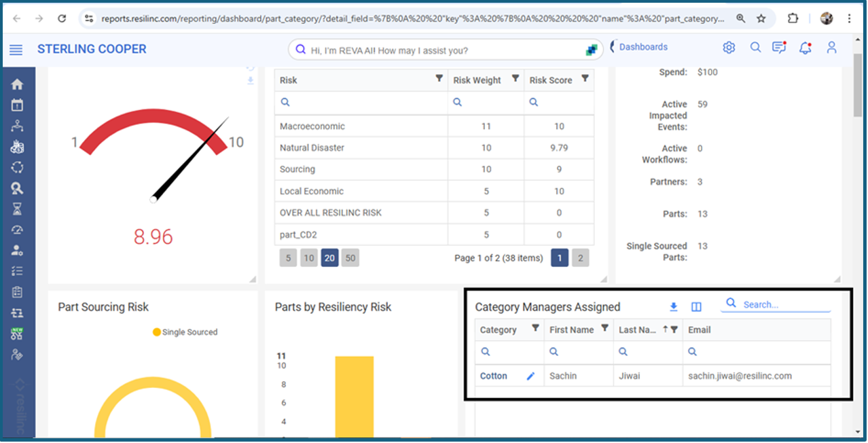Open the sidebar icon tagged NEW

pos(18,333)
